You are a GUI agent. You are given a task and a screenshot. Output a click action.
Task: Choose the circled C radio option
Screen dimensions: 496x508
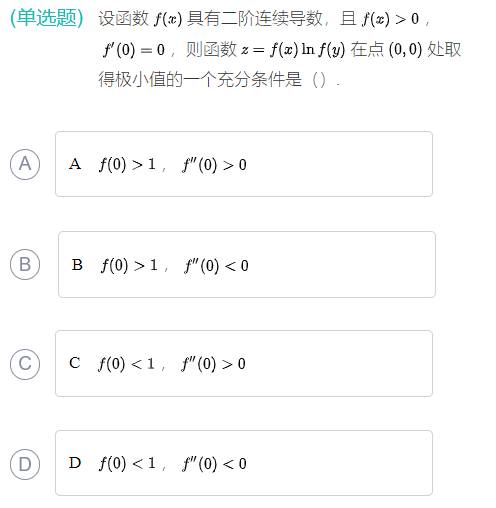tap(25, 364)
